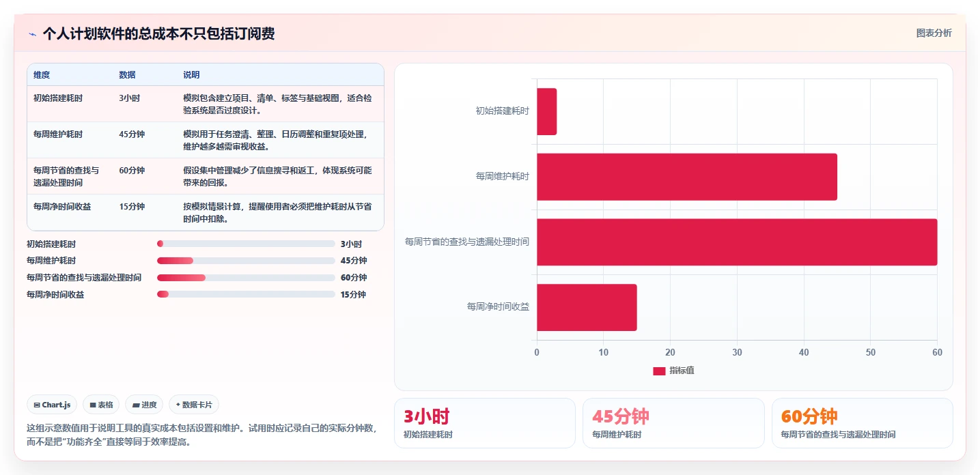980x475 pixels.
Task: Click the 初始搭建耗时 label on the chart axis
Action: click(502, 111)
